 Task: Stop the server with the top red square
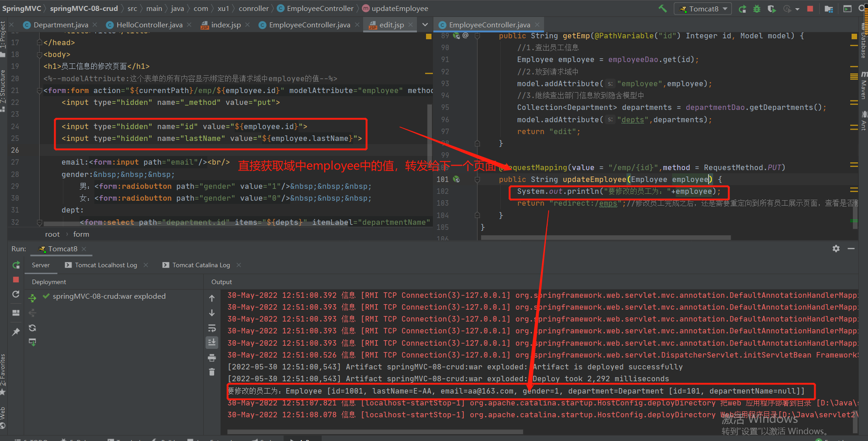click(810, 9)
